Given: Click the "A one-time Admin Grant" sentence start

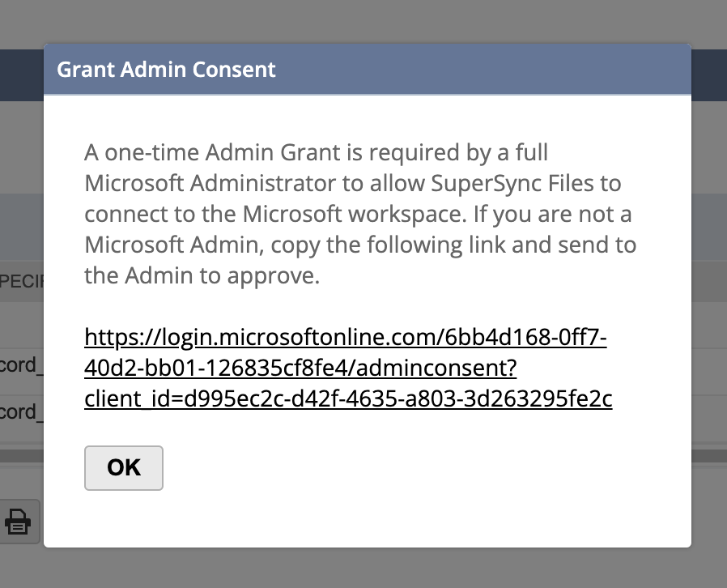Looking at the screenshot, I should (162, 152).
